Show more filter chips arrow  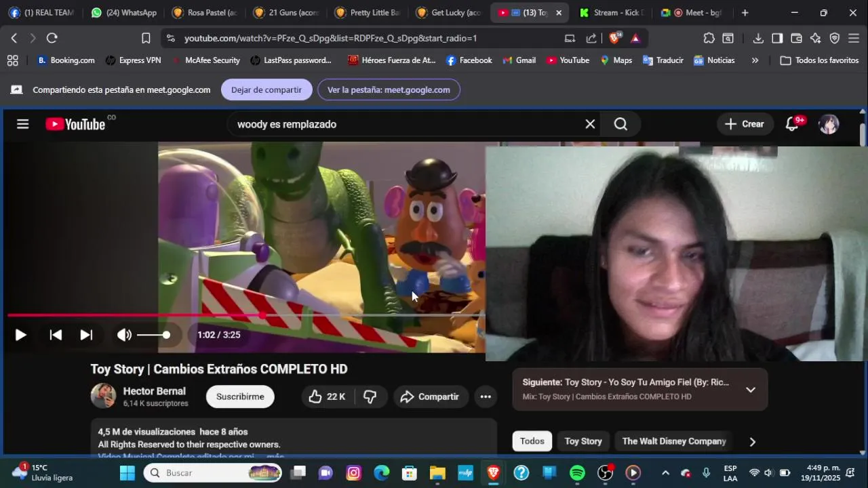tap(753, 442)
